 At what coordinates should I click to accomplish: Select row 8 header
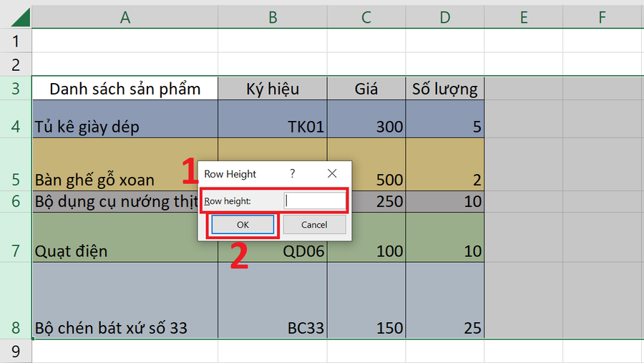point(16,301)
